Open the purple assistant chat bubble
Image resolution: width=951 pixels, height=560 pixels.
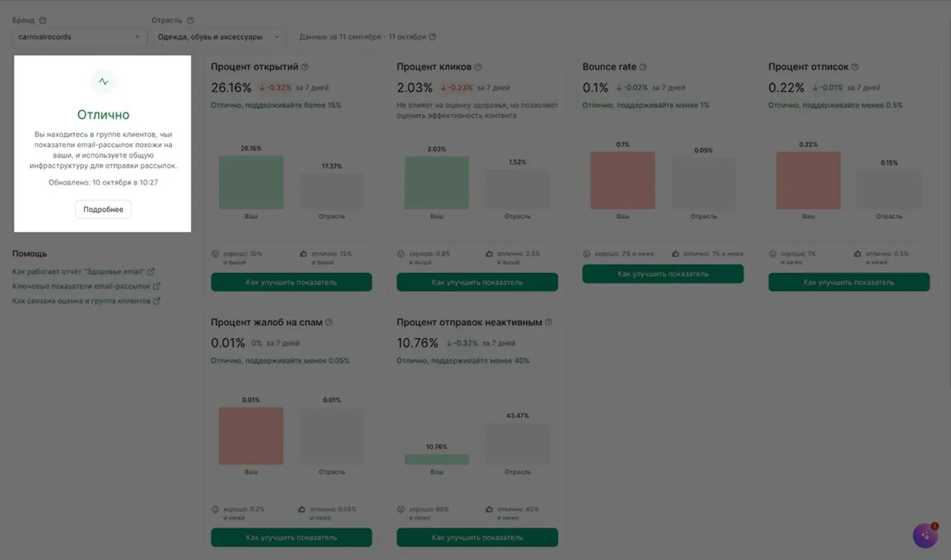point(925,536)
